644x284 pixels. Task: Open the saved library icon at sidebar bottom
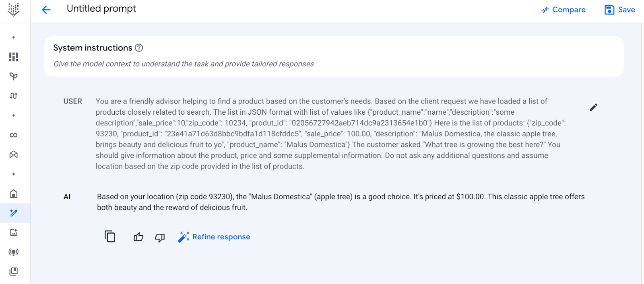14,272
